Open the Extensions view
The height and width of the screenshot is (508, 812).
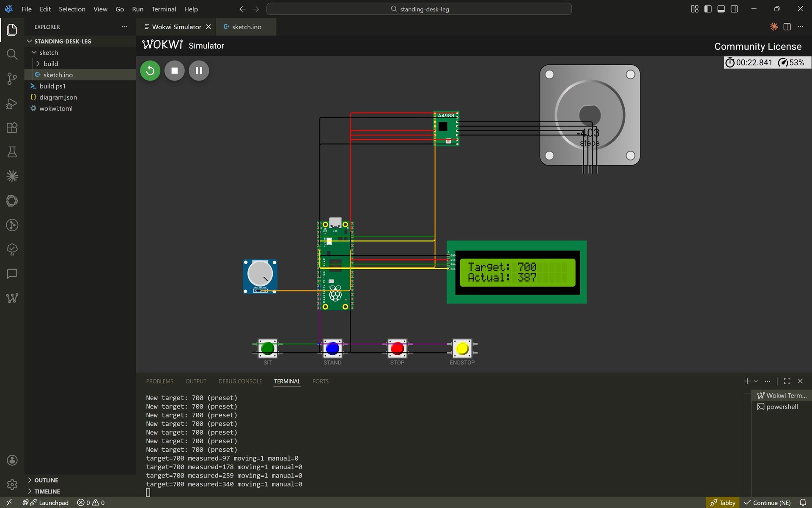tap(12, 127)
